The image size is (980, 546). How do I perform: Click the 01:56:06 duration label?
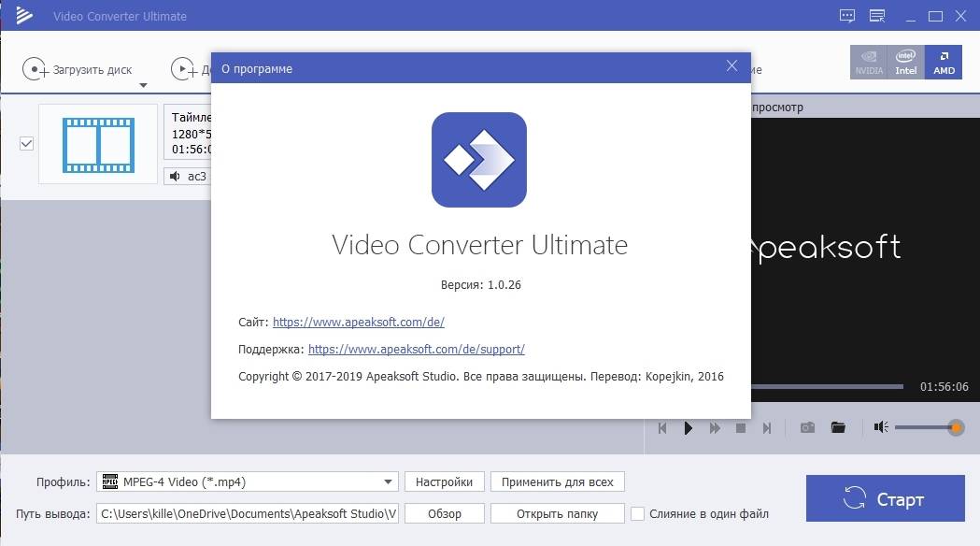[x=944, y=386]
